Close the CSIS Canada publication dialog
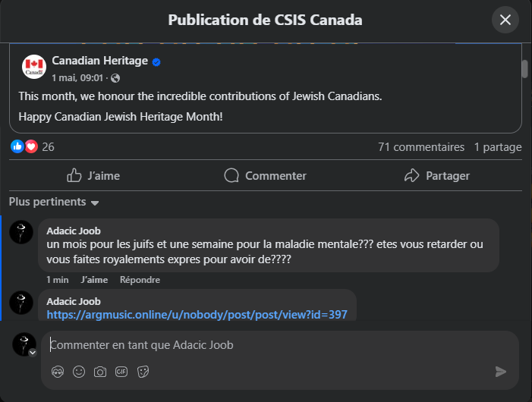 (505, 20)
